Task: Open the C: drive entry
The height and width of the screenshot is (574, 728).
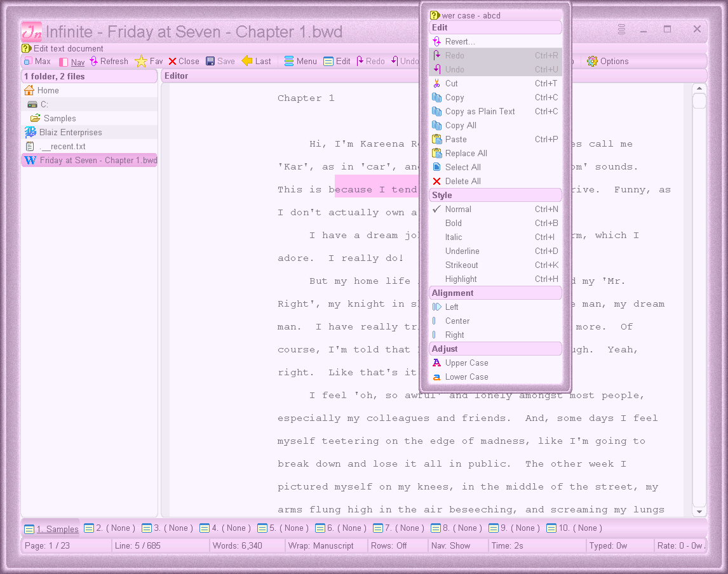Action: pyautogui.click(x=89, y=104)
